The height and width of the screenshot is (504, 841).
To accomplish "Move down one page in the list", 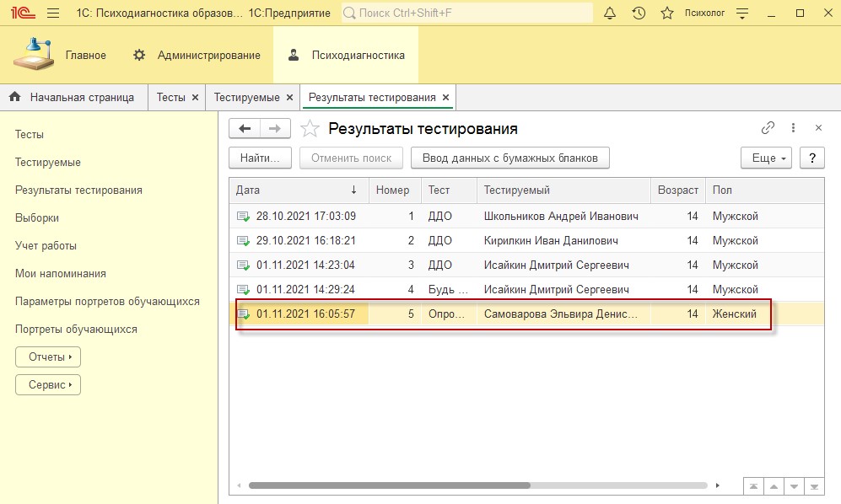I will (795, 486).
